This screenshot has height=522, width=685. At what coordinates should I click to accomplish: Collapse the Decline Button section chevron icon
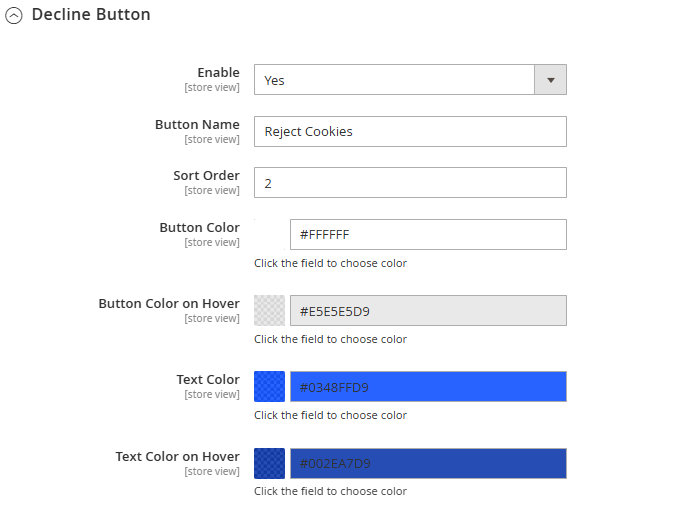click(14, 16)
